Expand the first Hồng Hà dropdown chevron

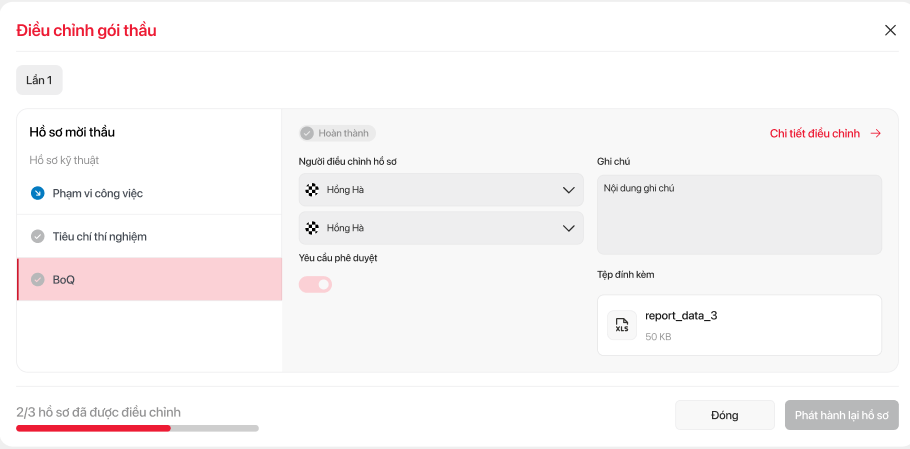pyautogui.click(x=568, y=190)
